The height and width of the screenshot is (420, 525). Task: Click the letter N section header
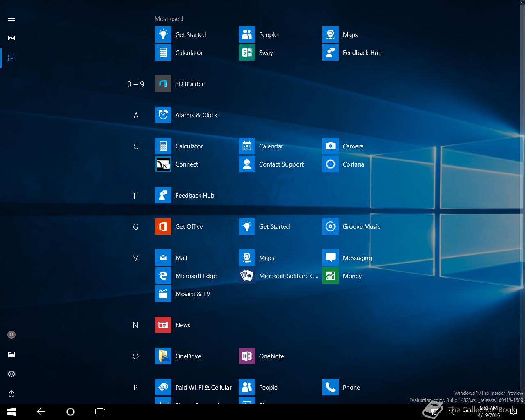tap(136, 325)
